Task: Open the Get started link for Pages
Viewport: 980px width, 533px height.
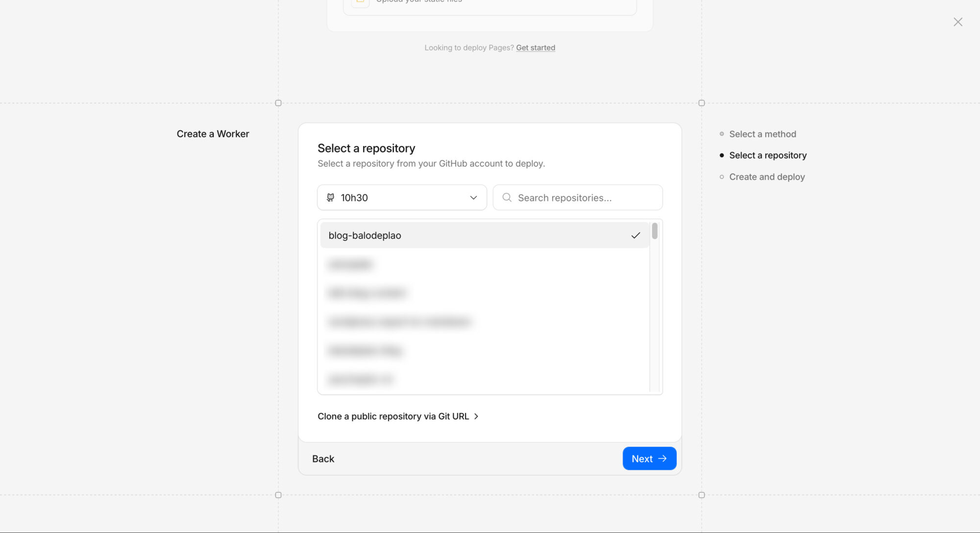Action: [535, 48]
